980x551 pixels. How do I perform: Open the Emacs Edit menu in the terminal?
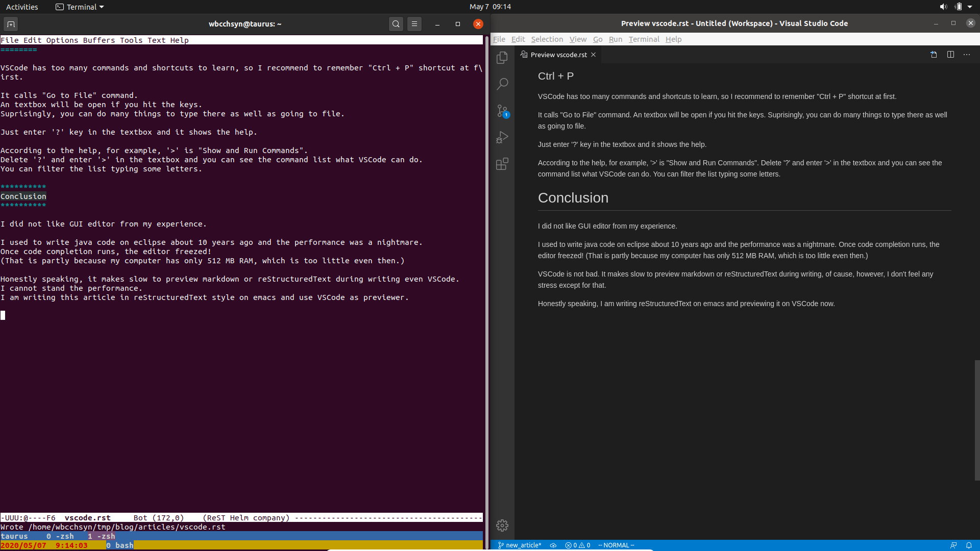(33, 40)
